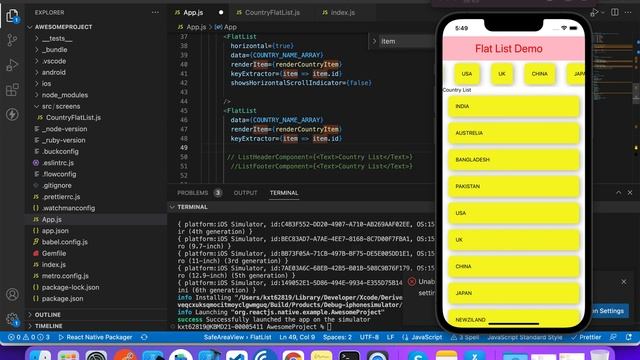Open CountryFlatList.js in file tree

point(73,118)
